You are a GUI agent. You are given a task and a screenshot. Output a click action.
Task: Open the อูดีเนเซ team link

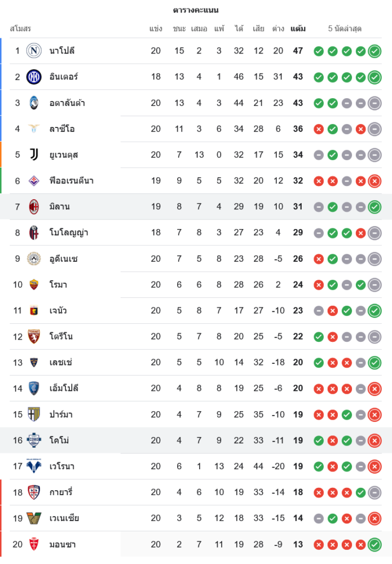(x=63, y=258)
